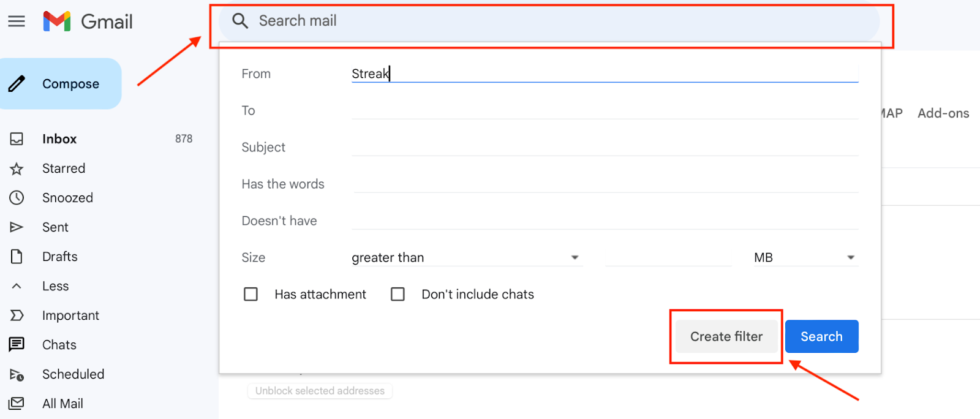Tick the Has attachment checkbox
The height and width of the screenshot is (419, 980).
tap(251, 294)
